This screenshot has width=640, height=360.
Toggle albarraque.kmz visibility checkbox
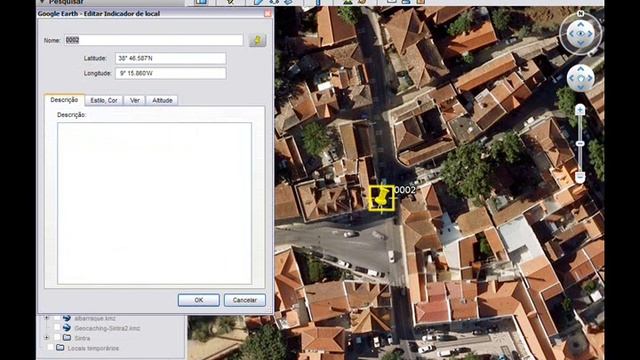[x=57, y=318]
